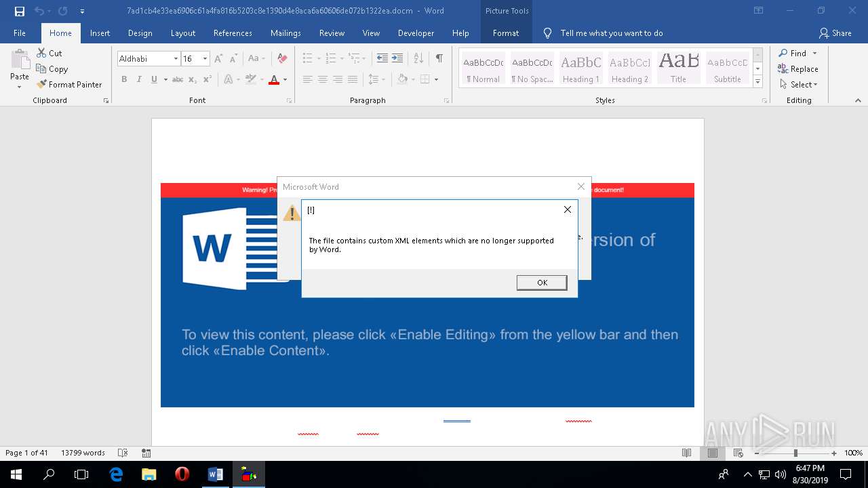Open shading color options

click(x=412, y=79)
